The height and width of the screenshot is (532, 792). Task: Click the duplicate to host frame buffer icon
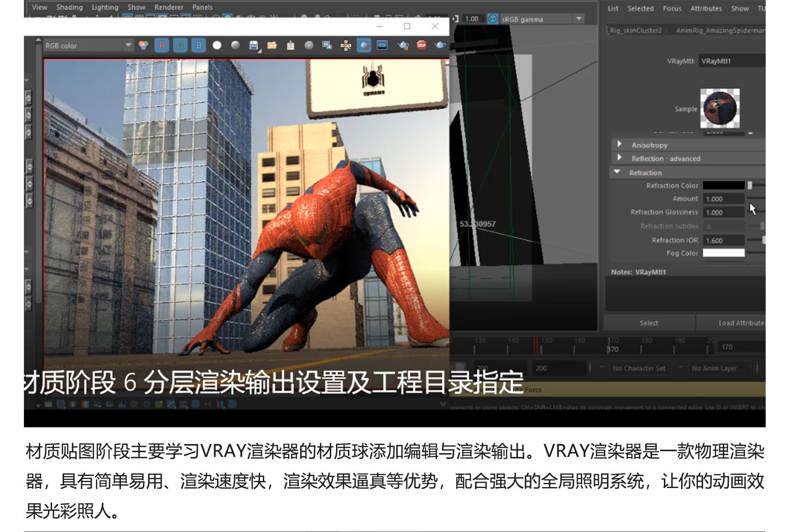[x=327, y=45]
